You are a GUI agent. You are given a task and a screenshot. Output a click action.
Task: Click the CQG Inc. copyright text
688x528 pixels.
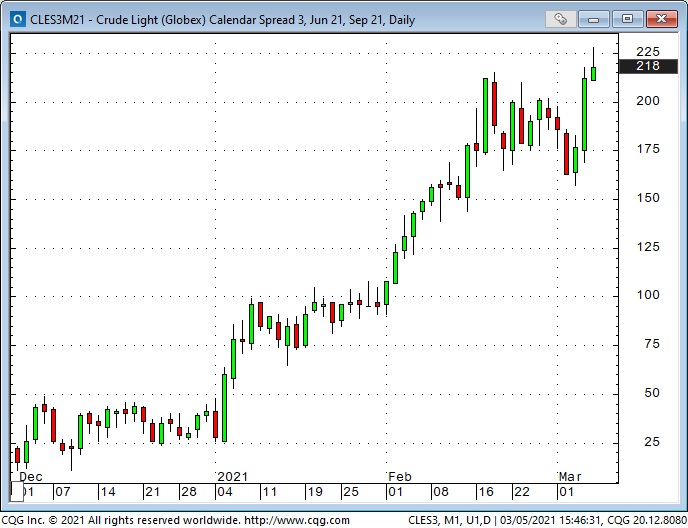[x=121, y=521]
